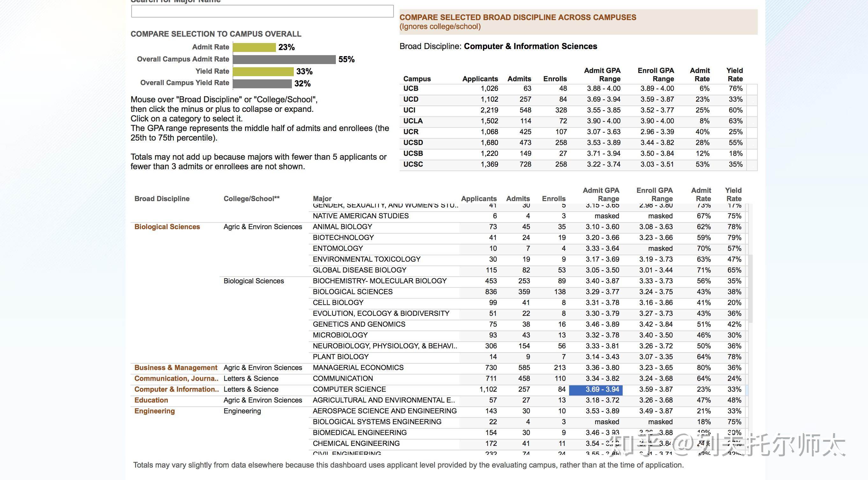
Task: Select the Business & Management discipline
Action: (x=176, y=368)
